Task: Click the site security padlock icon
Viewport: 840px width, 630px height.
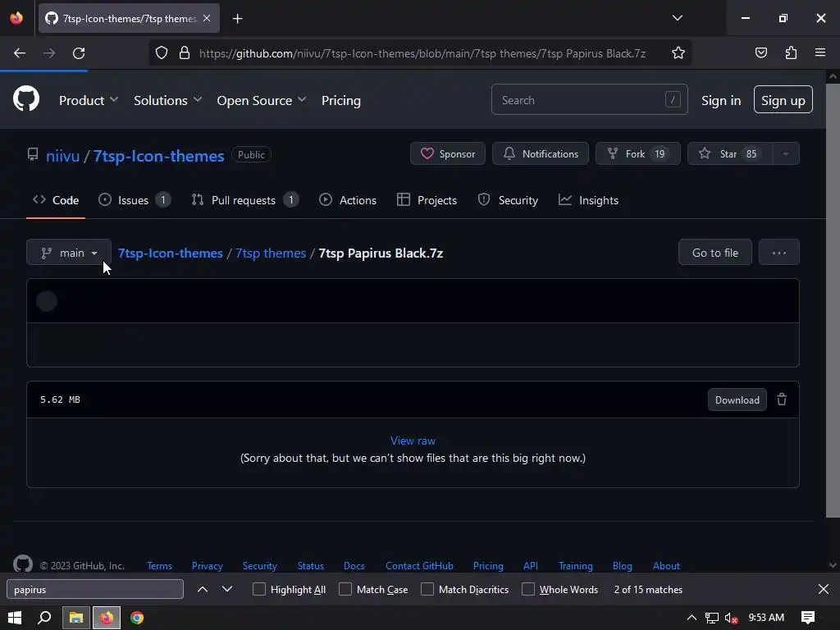Action: click(x=185, y=53)
